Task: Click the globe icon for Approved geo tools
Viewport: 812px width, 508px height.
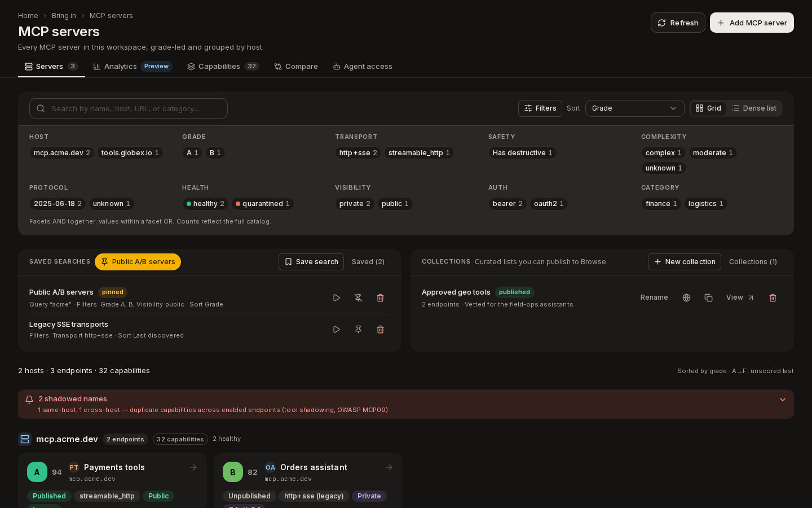Action: click(x=686, y=297)
